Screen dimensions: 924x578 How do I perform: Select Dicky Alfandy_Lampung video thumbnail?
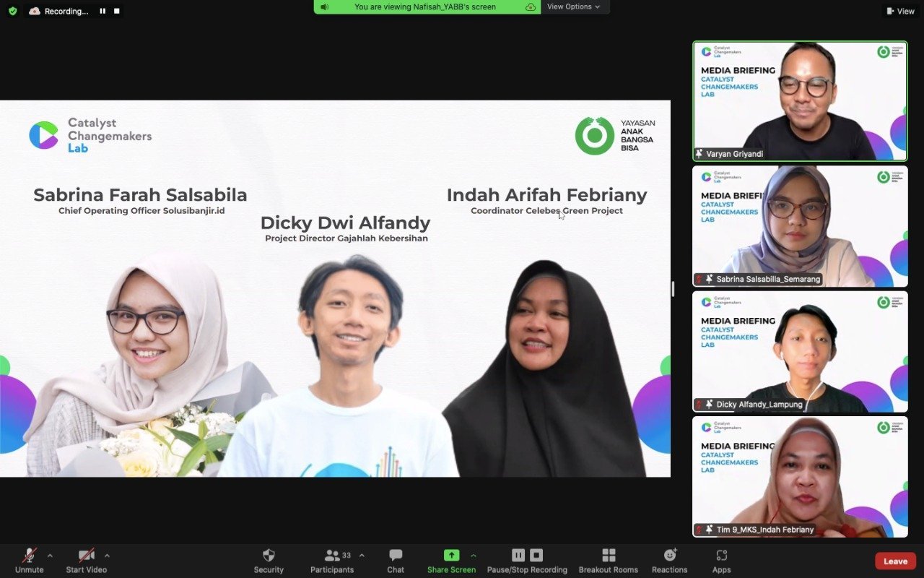801,352
